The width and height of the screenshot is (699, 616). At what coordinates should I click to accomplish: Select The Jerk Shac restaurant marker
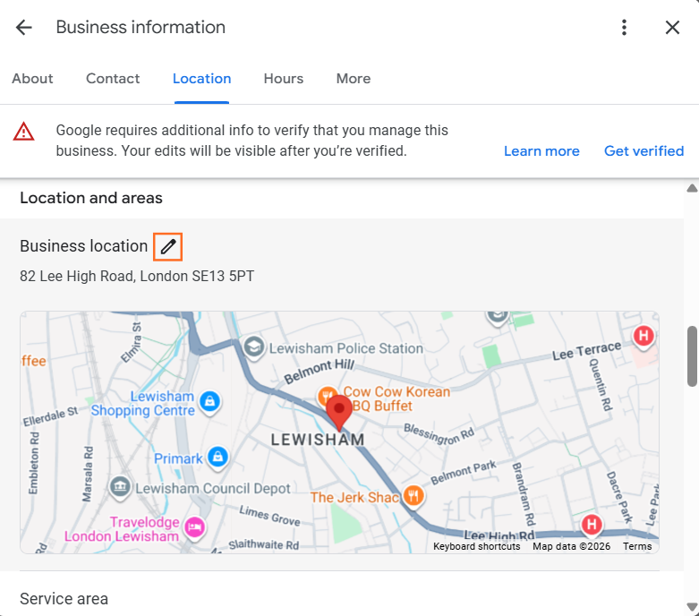(x=413, y=495)
